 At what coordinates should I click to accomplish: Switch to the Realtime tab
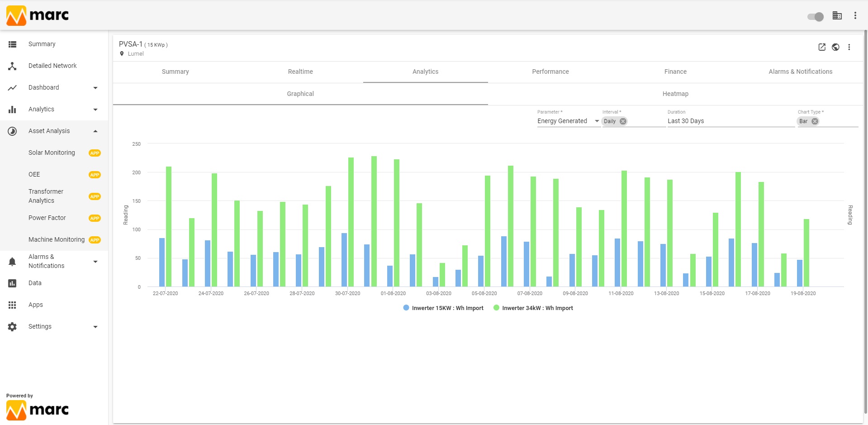click(x=300, y=72)
